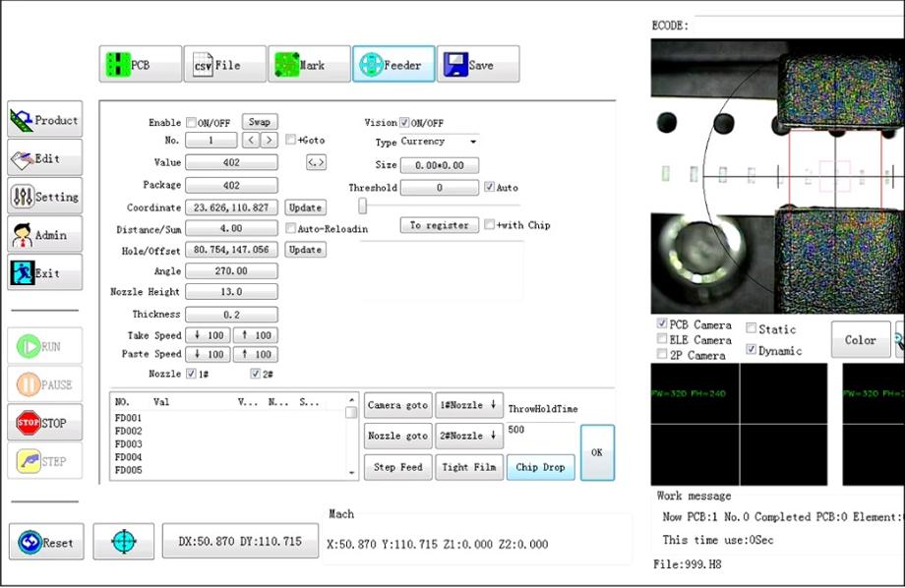Select feeder FD003 in the list

129,444
